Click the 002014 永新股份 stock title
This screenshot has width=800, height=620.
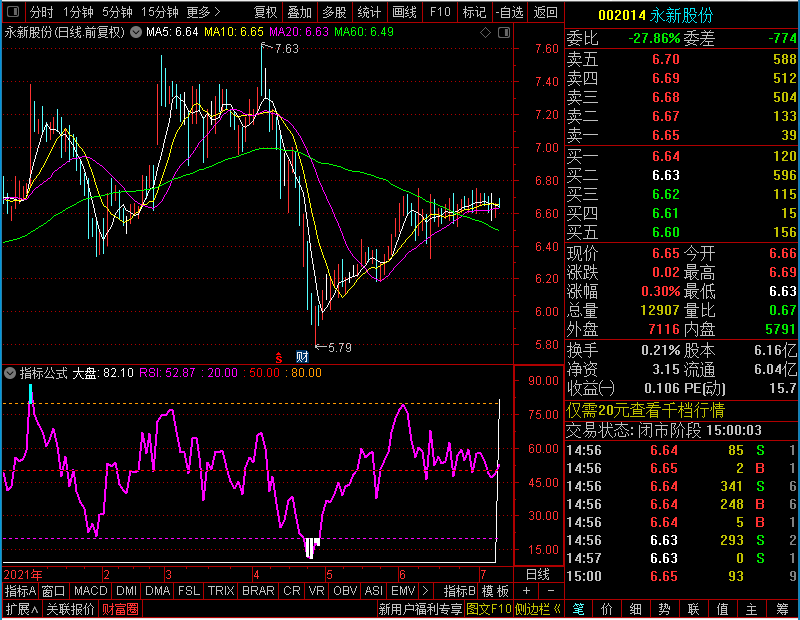click(655, 16)
